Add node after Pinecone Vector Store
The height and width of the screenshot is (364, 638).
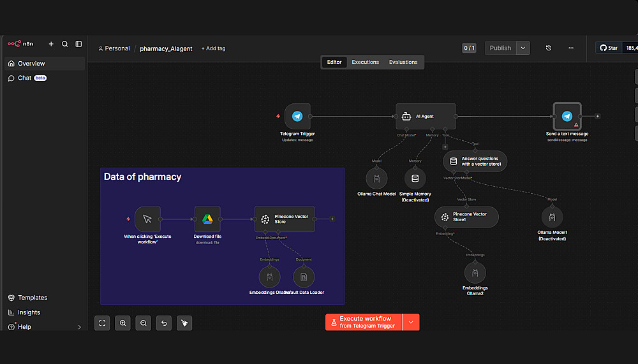[x=332, y=219]
